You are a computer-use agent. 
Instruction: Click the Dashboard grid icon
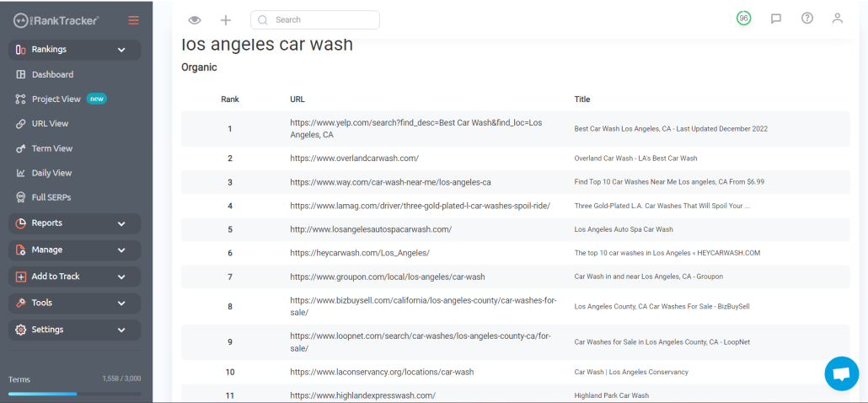20,74
